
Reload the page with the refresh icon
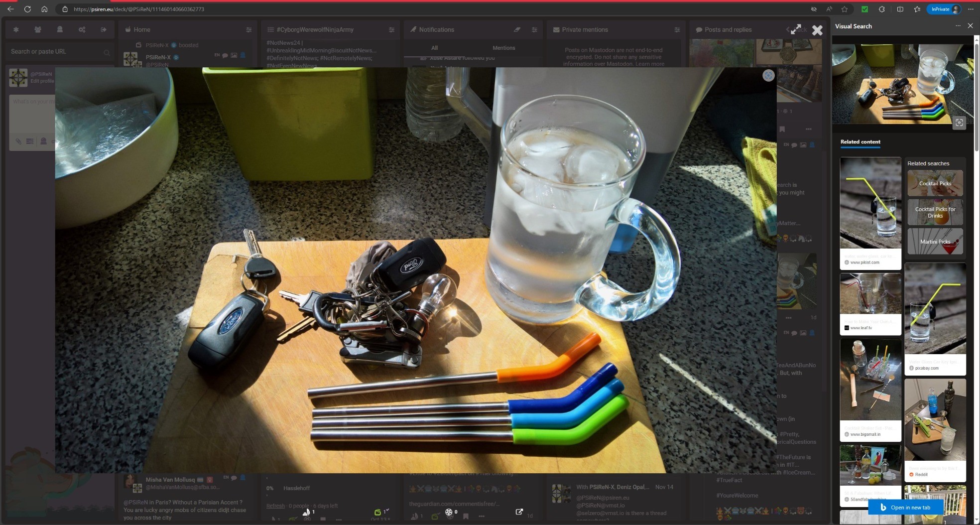pos(27,9)
